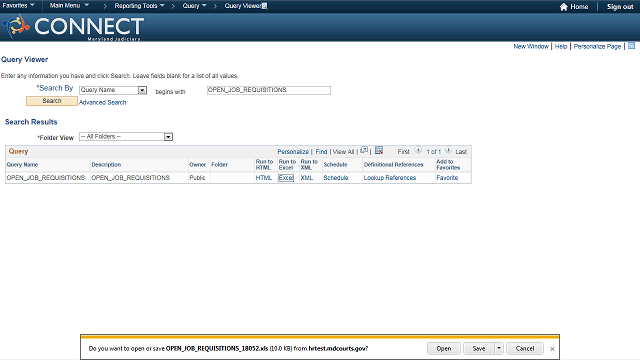640x360 pixels.
Task: Click Save button in download bar
Action: pos(479,348)
